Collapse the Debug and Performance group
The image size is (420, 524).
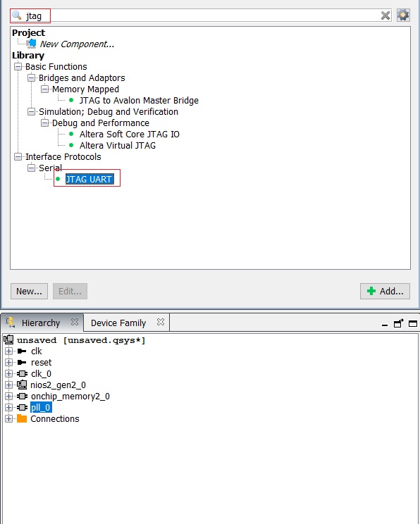[x=44, y=123]
